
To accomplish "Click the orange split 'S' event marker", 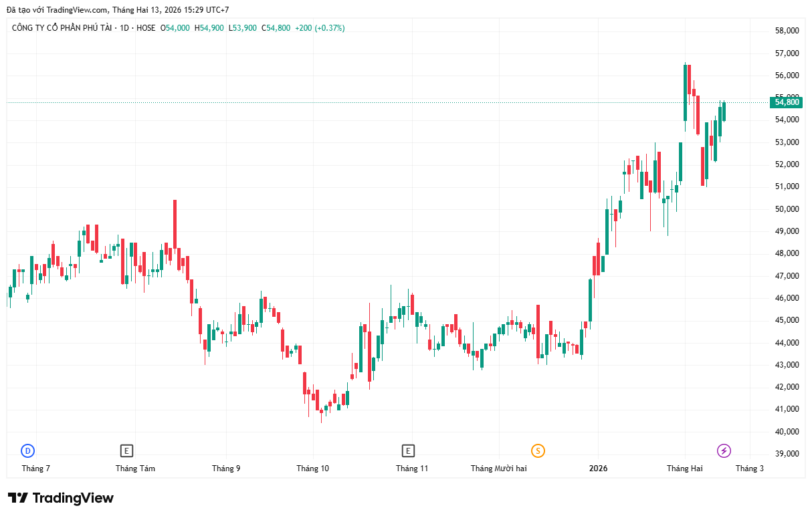I will pos(538,451).
